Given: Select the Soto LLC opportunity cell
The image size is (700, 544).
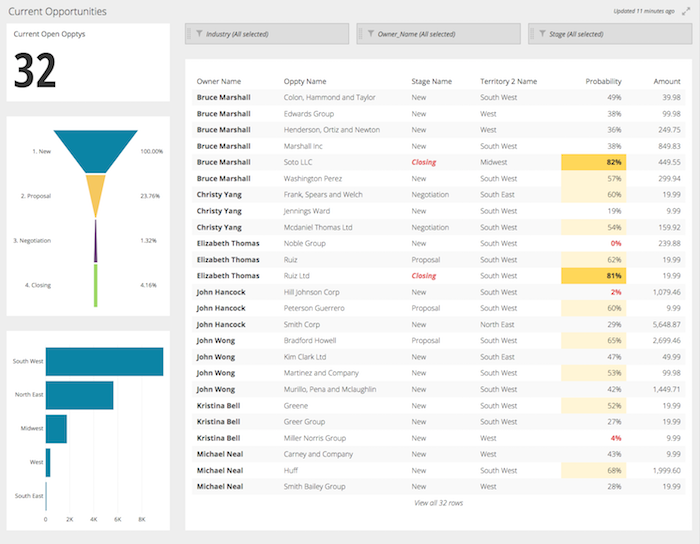Looking at the screenshot, I should point(298,162).
